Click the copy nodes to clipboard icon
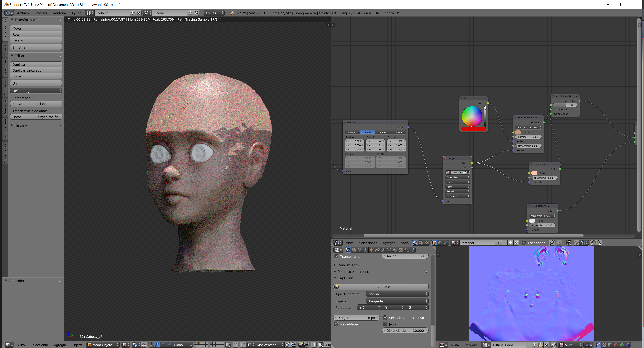644x348 pixels. pyautogui.click(x=593, y=243)
